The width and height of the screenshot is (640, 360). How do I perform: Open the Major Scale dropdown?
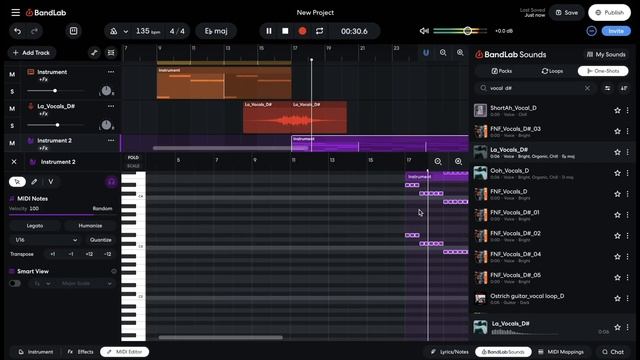pyautogui.click(x=86, y=283)
